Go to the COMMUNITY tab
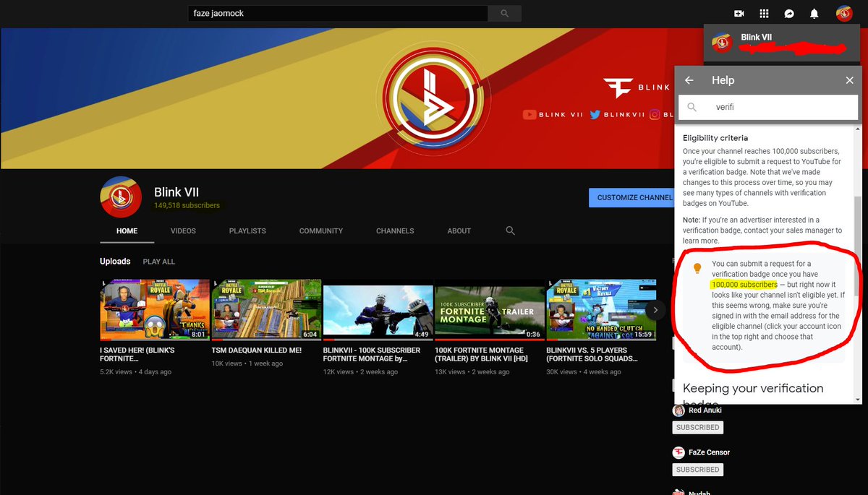Viewport: 868px width, 495px height. pos(321,231)
